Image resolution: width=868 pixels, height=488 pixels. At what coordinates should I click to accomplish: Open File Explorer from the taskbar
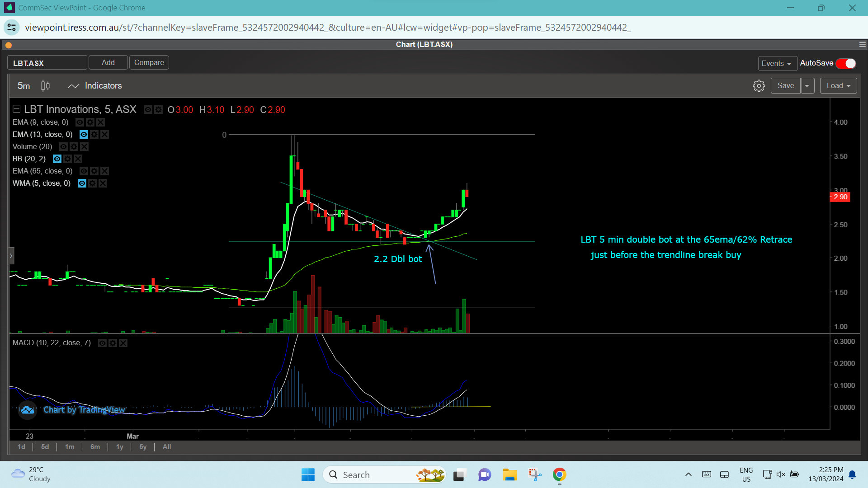[509, 475]
